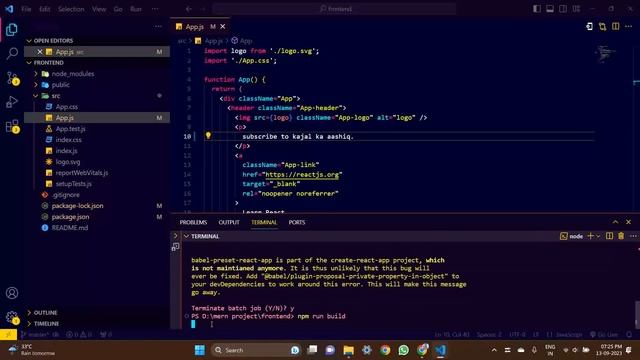Open terminal panel more actions ellipsis
This screenshot has width=640, height=360.
633,236
